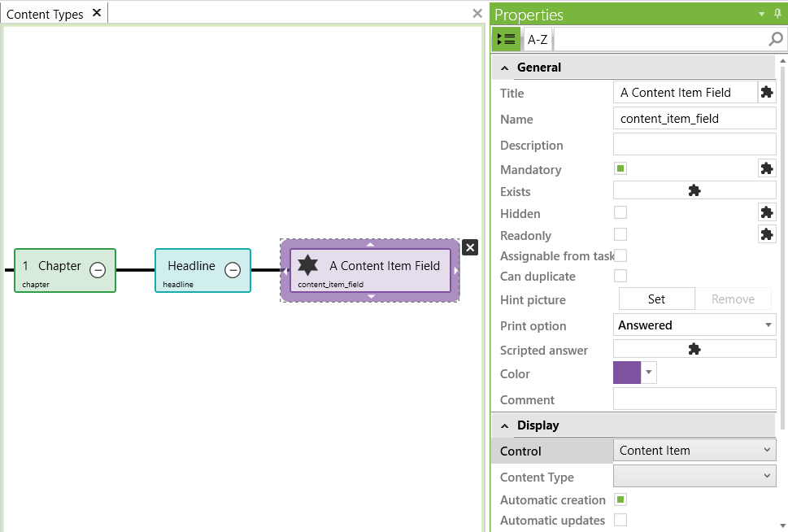Check the Can duplicate checkbox
This screenshot has height=532, width=788.
[x=620, y=276]
